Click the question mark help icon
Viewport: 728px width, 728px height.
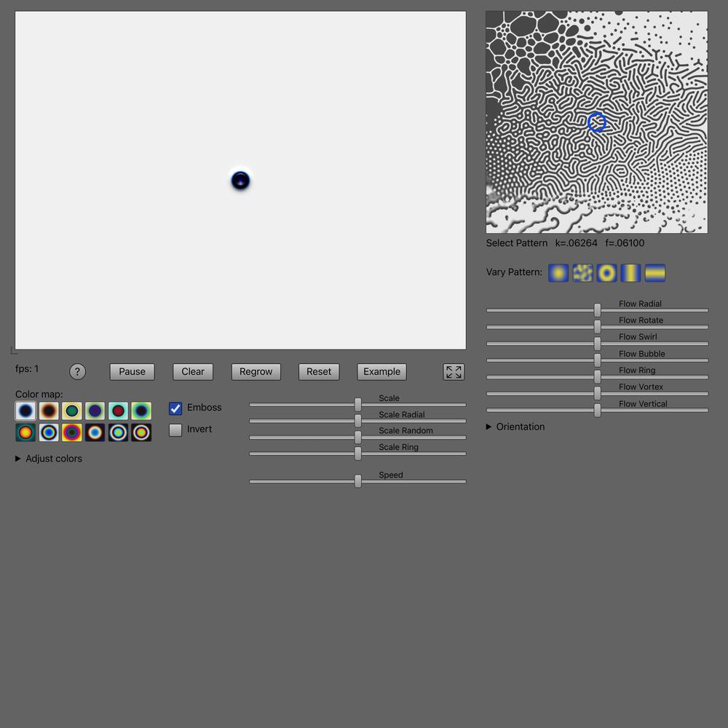pyautogui.click(x=77, y=372)
